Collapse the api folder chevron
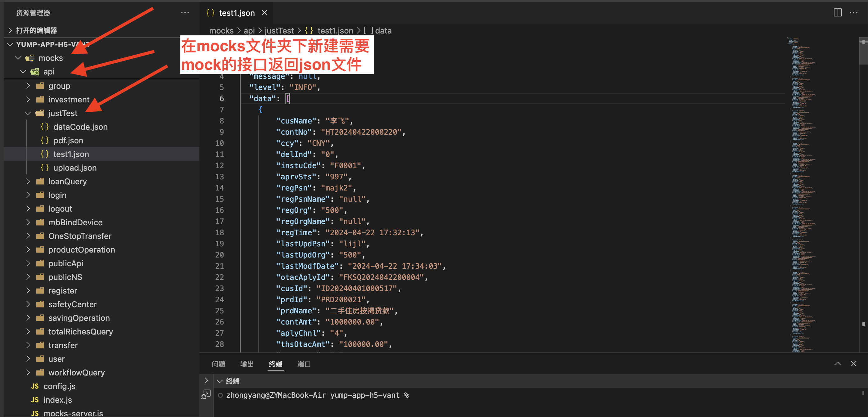 (x=23, y=72)
